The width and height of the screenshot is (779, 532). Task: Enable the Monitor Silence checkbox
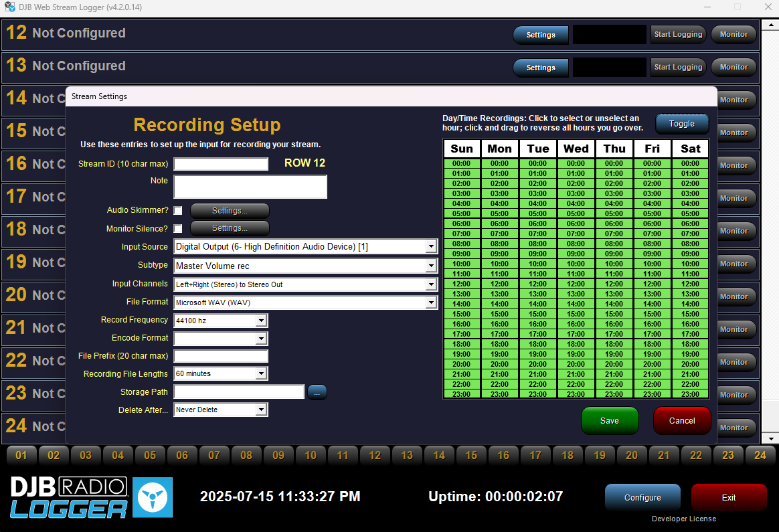point(178,228)
